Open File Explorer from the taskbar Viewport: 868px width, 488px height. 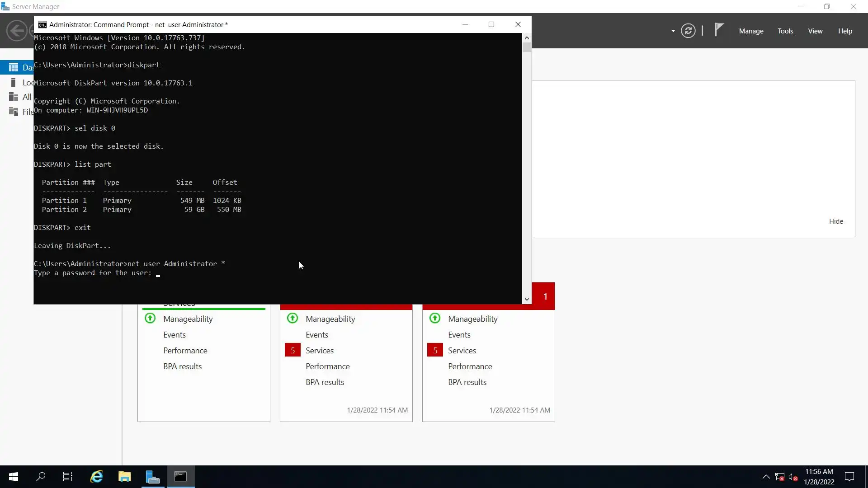coord(124,477)
